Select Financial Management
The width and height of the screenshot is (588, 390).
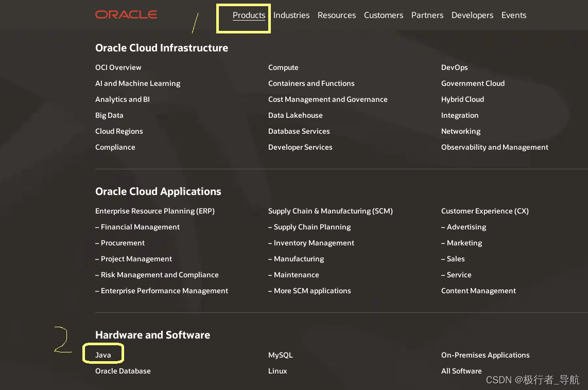pyautogui.click(x=137, y=227)
